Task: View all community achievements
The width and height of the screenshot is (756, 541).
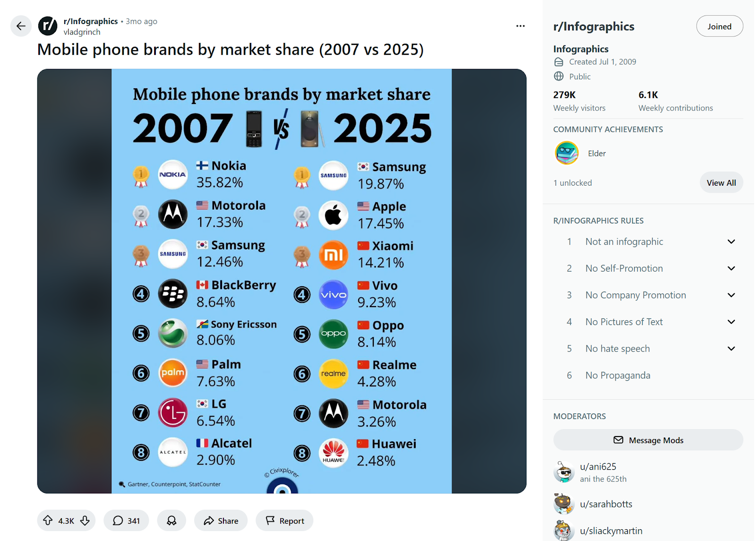Action: point(721,183)
